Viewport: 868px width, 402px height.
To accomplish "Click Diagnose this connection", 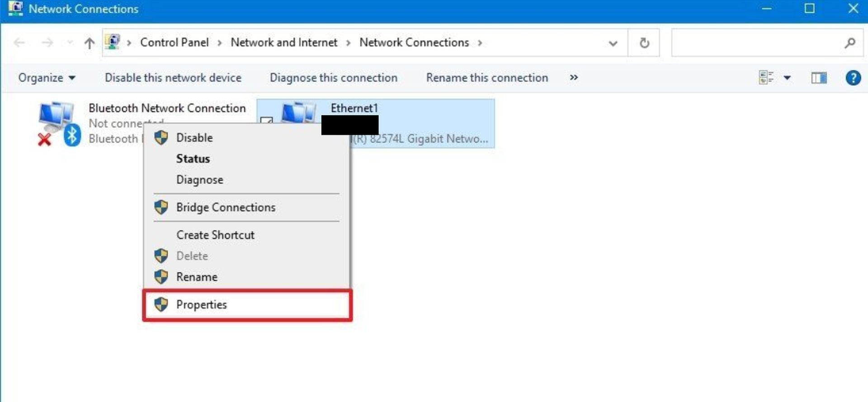I will point(334,78).
